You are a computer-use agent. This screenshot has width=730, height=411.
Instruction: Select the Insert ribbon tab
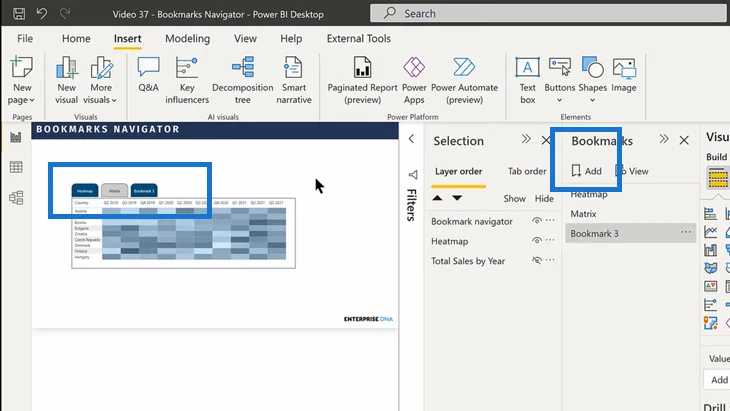point(128,39)
